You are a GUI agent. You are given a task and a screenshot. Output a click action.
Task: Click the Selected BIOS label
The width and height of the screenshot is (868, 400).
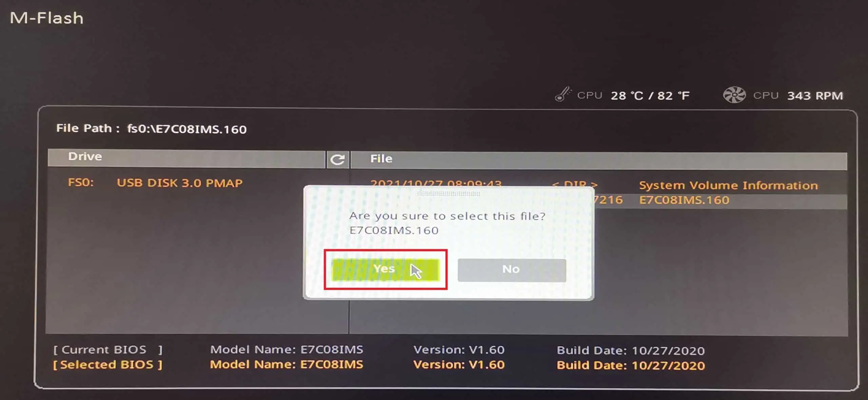click(107, 364)
